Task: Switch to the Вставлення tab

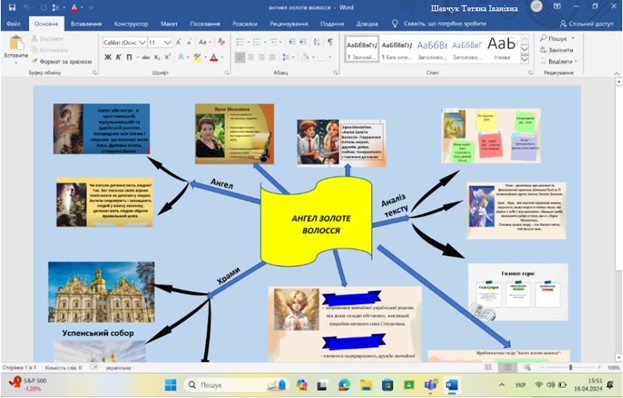Action: pyautogui.click(x=86, y=24)
